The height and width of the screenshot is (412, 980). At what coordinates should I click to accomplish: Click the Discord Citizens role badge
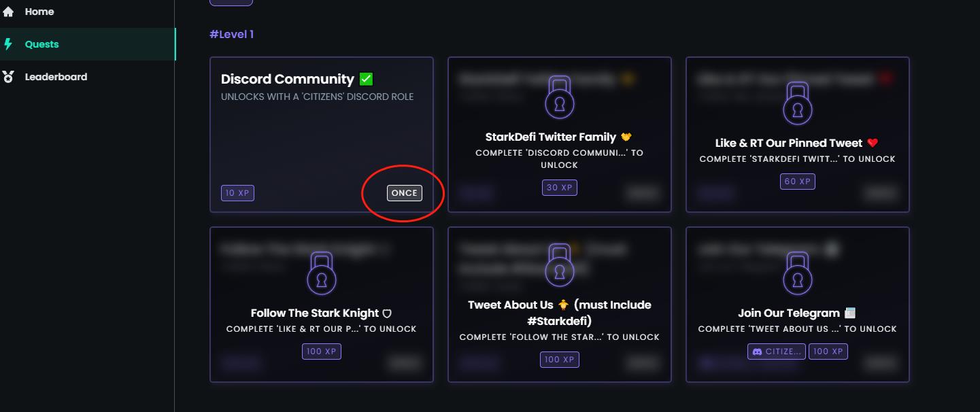[776, 351]
